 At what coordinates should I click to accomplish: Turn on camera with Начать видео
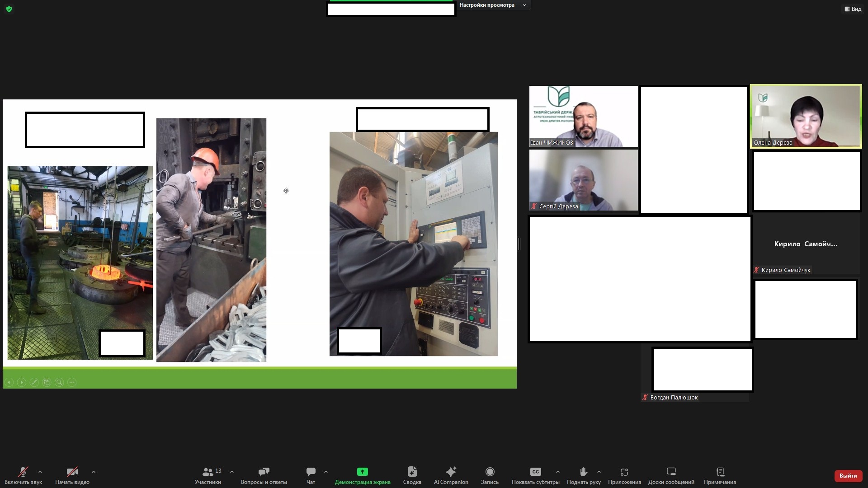pos(72,472)
